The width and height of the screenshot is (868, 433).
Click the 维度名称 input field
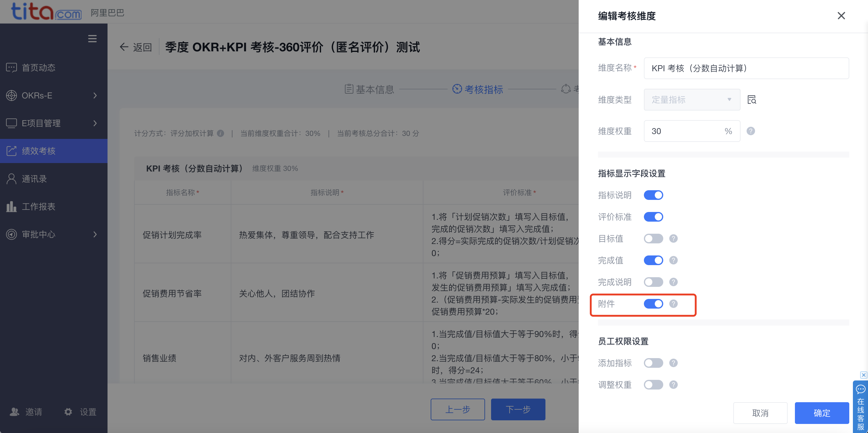click(746, 68)
